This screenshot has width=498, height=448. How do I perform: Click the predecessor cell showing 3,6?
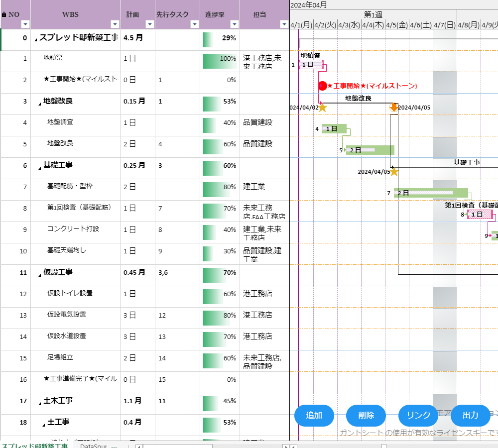pyautogui.click(x=178, y=275)
